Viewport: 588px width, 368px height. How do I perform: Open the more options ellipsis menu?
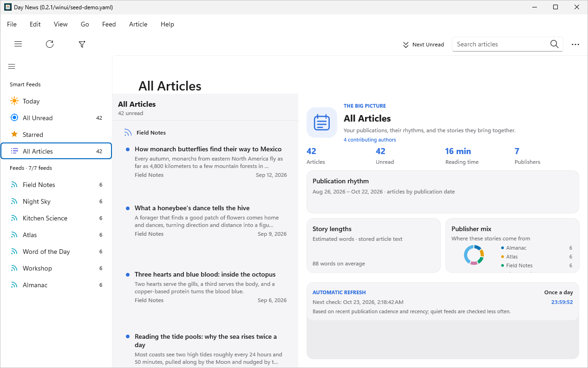click(575, 44)
